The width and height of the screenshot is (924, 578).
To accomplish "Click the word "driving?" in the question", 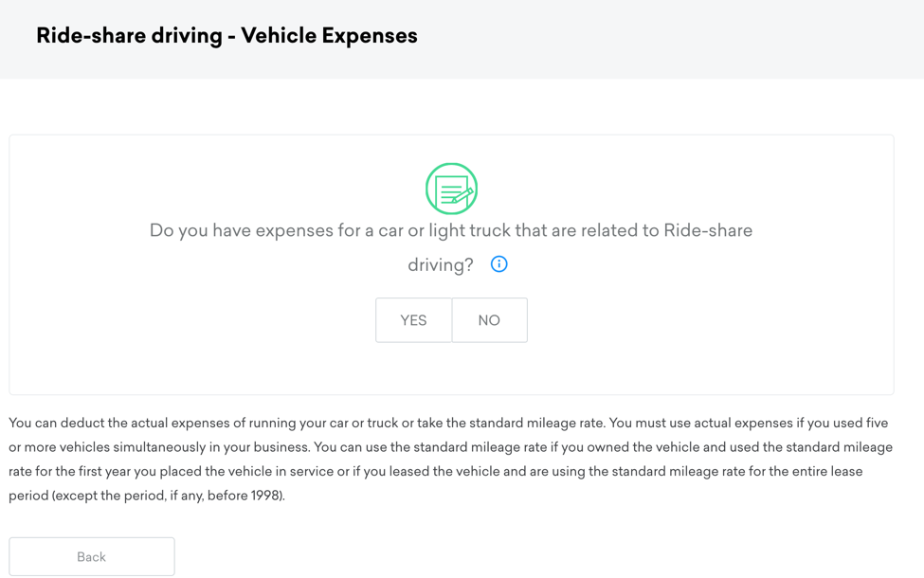I will click(x=440, y=265).
